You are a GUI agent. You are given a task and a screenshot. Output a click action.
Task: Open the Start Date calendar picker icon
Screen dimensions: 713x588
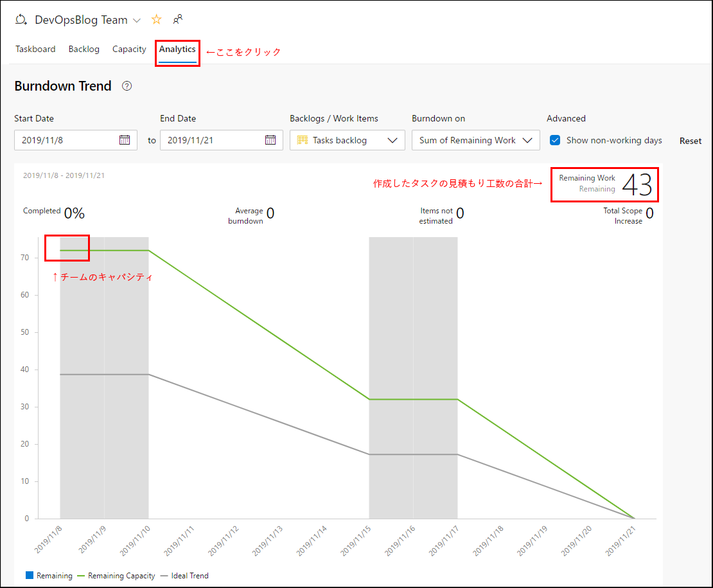125,140
